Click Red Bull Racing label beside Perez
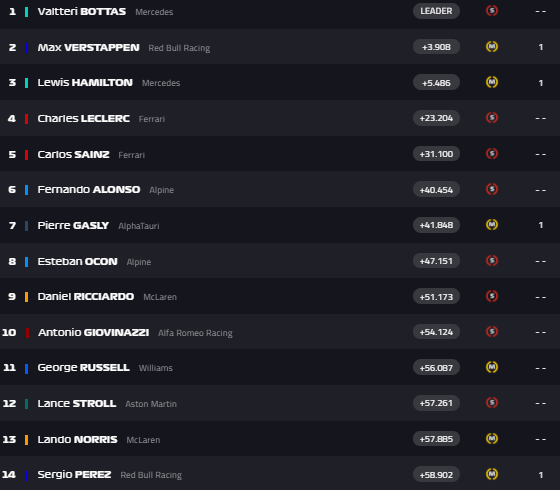This screenshot has width=560, height=490. pos(151,475)
